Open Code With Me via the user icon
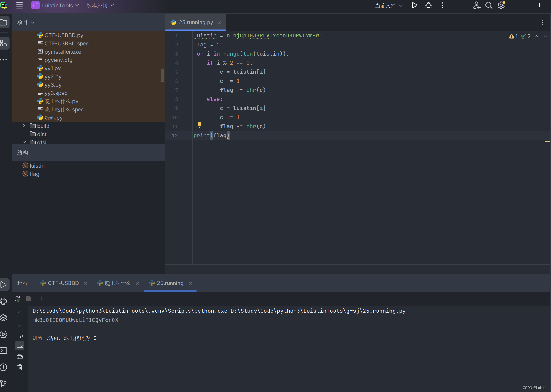Screen dimensions: 551x392 click(x=477, y=5)
